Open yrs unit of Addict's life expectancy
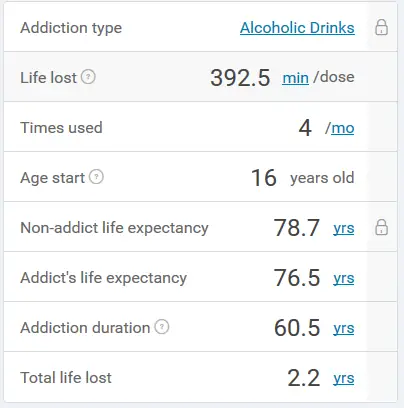The image size is (404, 408). 344,279
